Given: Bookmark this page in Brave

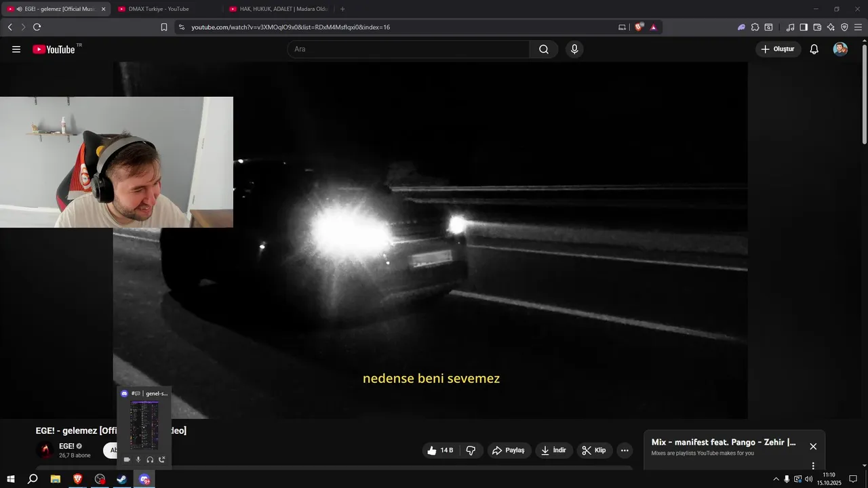Looking at the screenshot, I should [164, 27].
